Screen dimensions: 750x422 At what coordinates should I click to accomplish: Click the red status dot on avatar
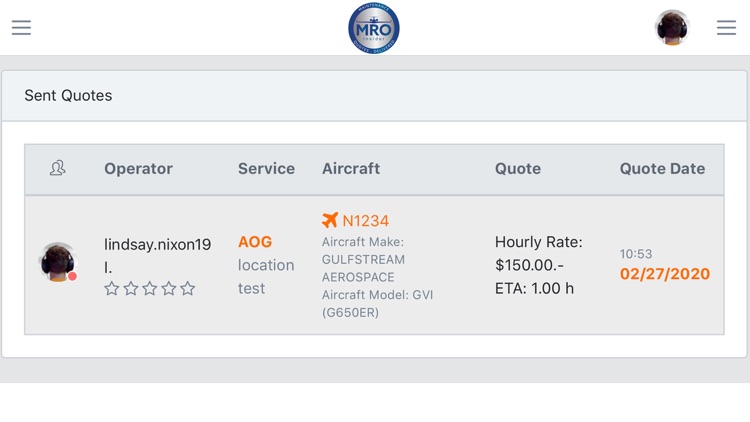click(72, 276)
